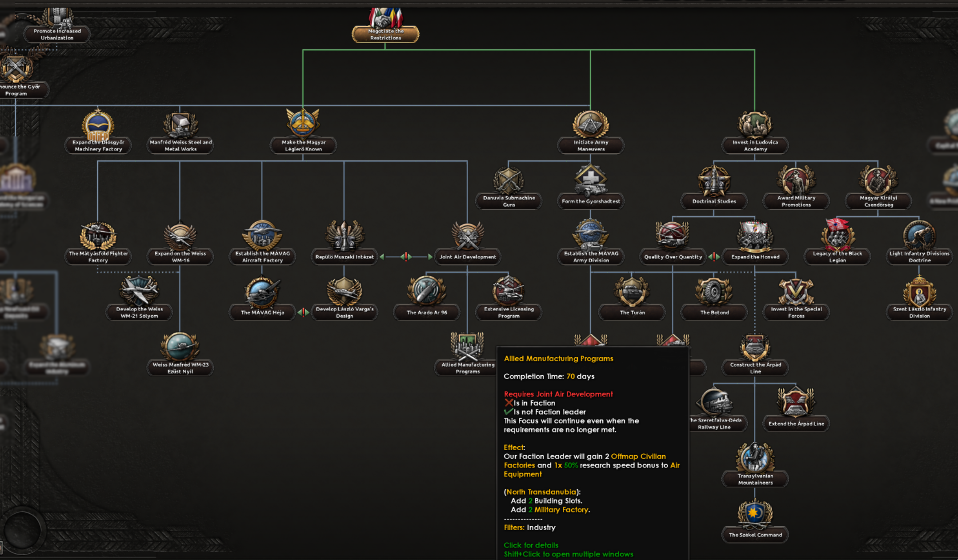Image resolution: width=958 pixels, height=560 pixels.
Task: Select the Transylvanian Mountaineers focus icon
Action: (x=755, y=458)
